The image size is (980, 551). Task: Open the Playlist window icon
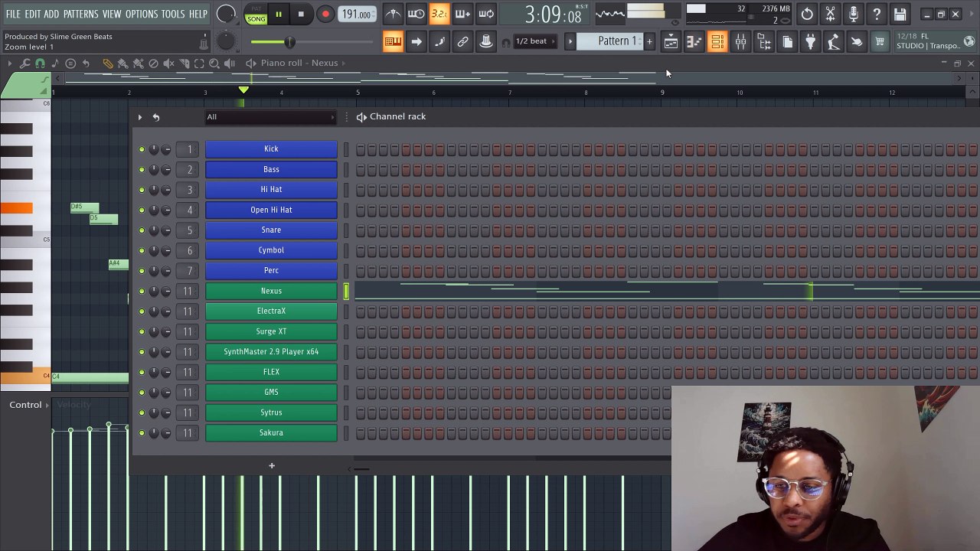[x=670, y=42]
